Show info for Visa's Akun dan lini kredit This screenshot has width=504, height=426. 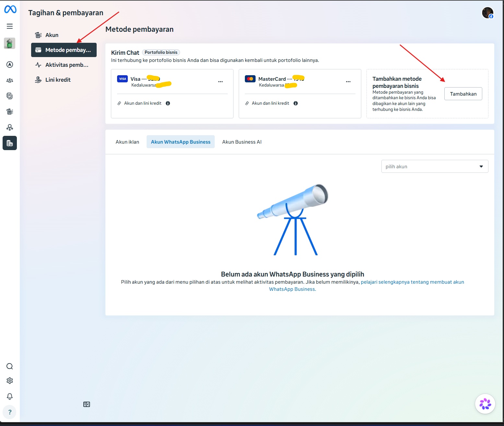coord(168,103)
